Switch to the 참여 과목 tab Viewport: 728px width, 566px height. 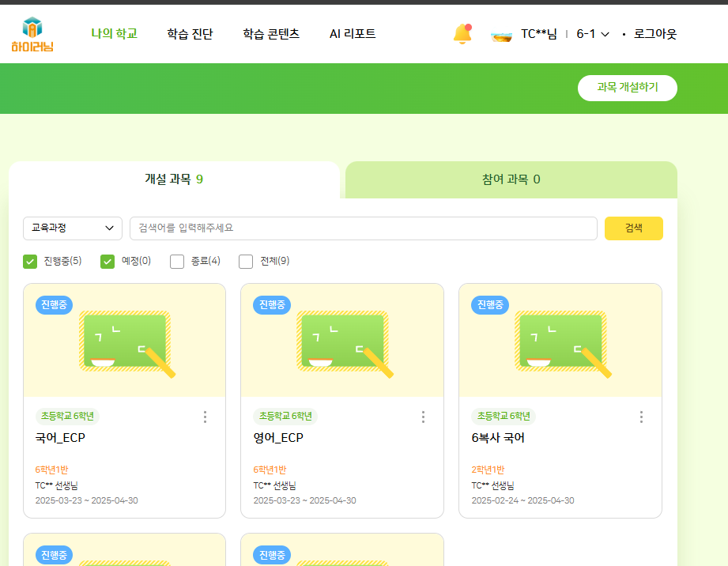pos(511,179)
